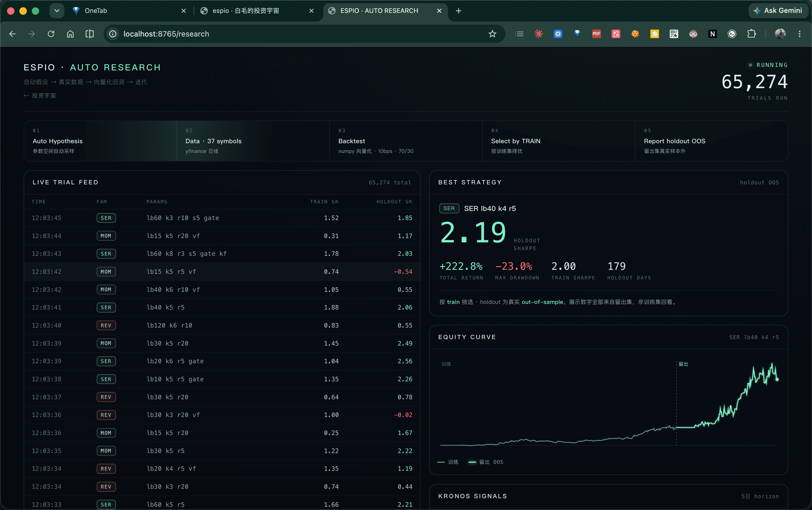This screenshot has width=812, height=510.
Task: Select the trial row at 12:03:44
Action: point(222,236)
